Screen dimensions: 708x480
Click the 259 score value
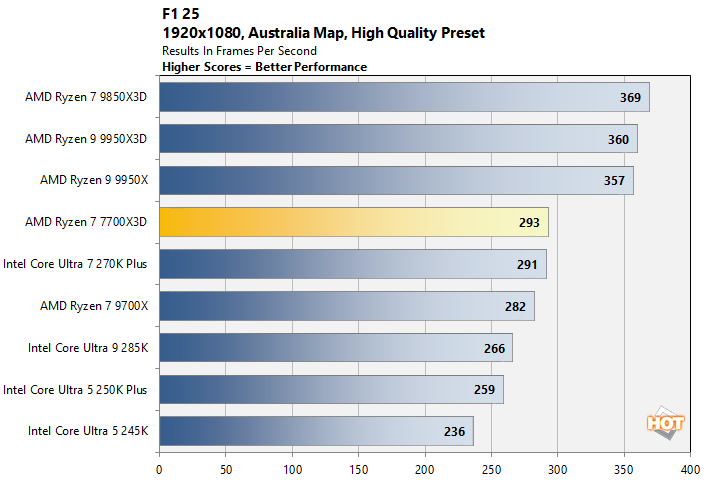(x=484, y=390)
